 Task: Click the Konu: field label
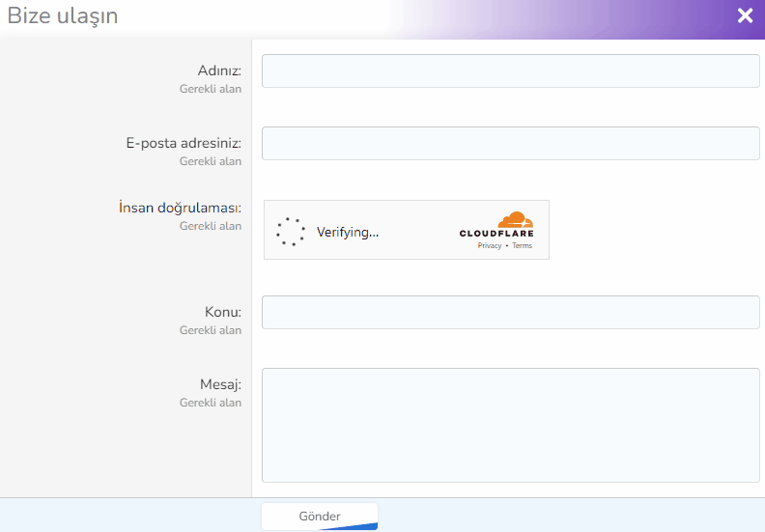[x=222, y=313]
